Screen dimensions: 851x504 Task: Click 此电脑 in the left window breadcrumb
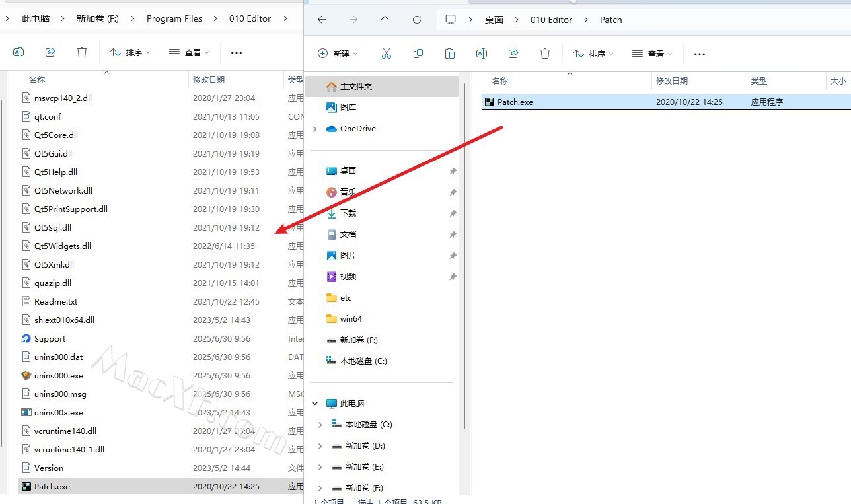(36, 18)
